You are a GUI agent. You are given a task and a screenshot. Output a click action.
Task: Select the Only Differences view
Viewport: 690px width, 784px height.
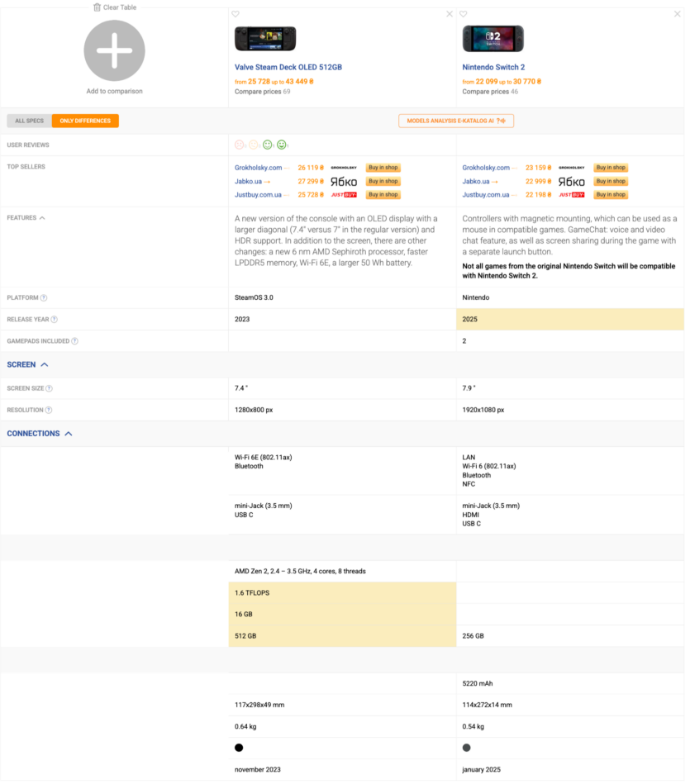(x=85, y=121)
